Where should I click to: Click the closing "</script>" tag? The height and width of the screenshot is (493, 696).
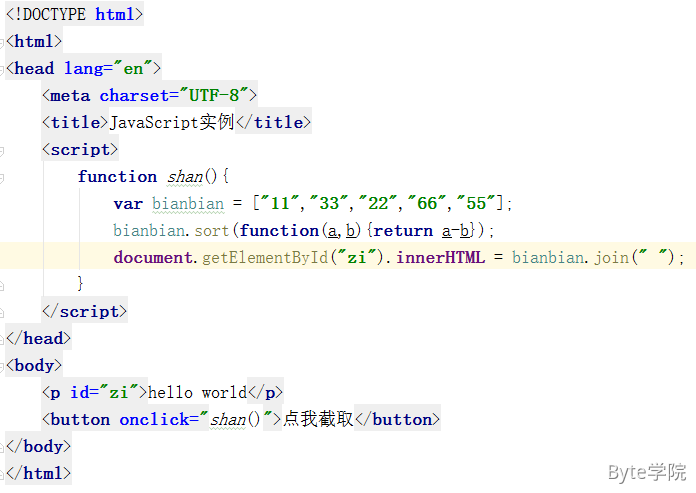pyautogui.click(x=84, y=312)
